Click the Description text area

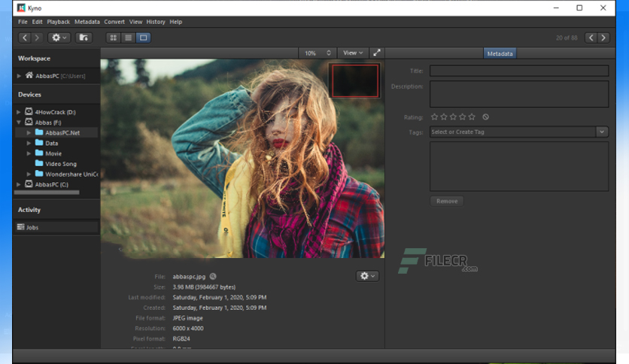[519, 94]
